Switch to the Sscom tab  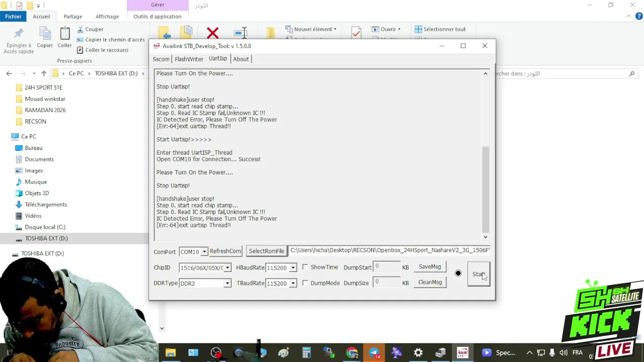(x=161, y=59)
